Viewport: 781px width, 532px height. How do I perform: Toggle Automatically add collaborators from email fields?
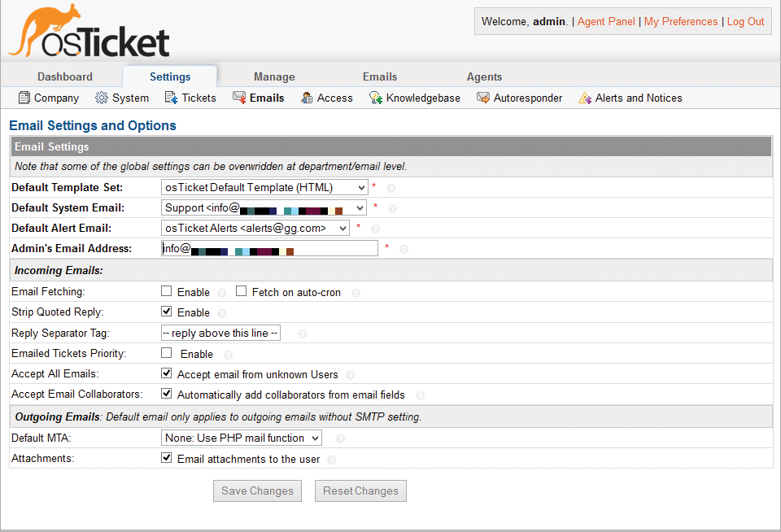click(166, 394)
